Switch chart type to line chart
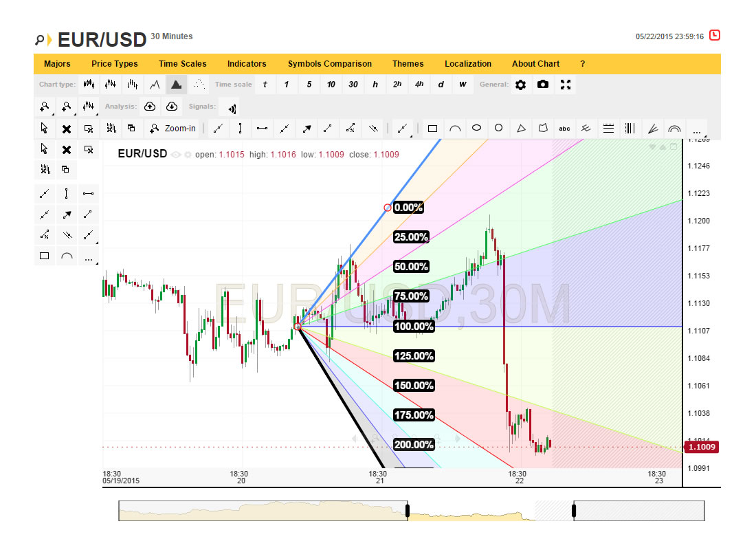Image resolution: width=756 pixels, height=550 pixels. click(155, 85)
